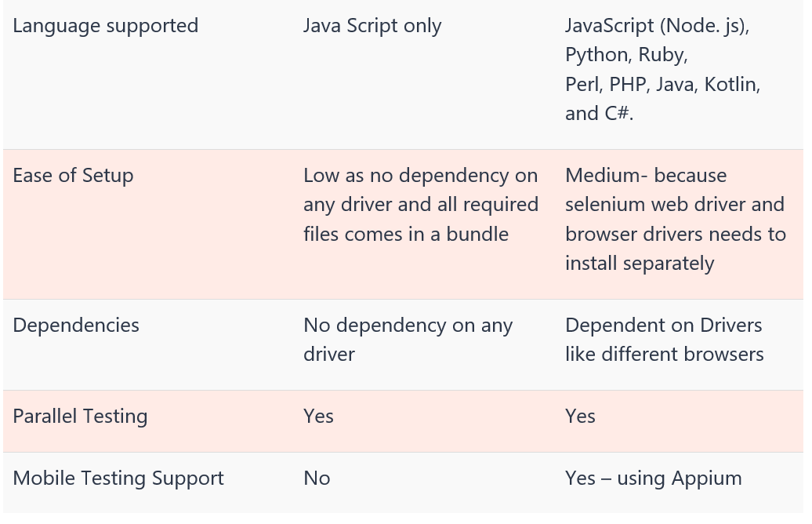Click the "Mobile Testing Support" label
Viewport: 812px width, 524px height.
point(118,479)
